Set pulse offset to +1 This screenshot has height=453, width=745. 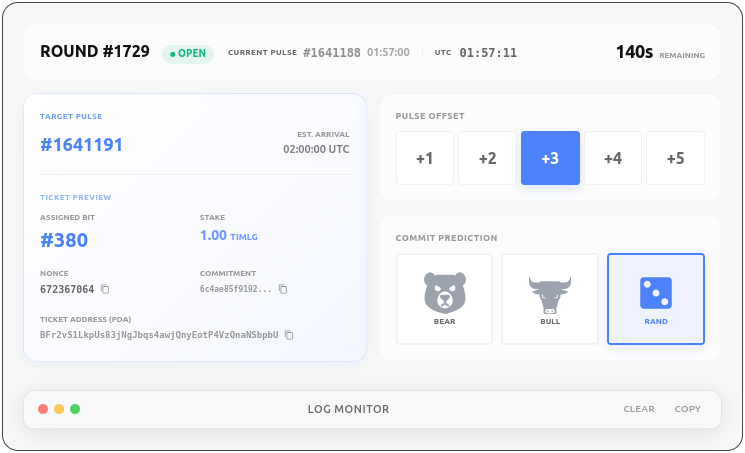[x=425, y=158]
